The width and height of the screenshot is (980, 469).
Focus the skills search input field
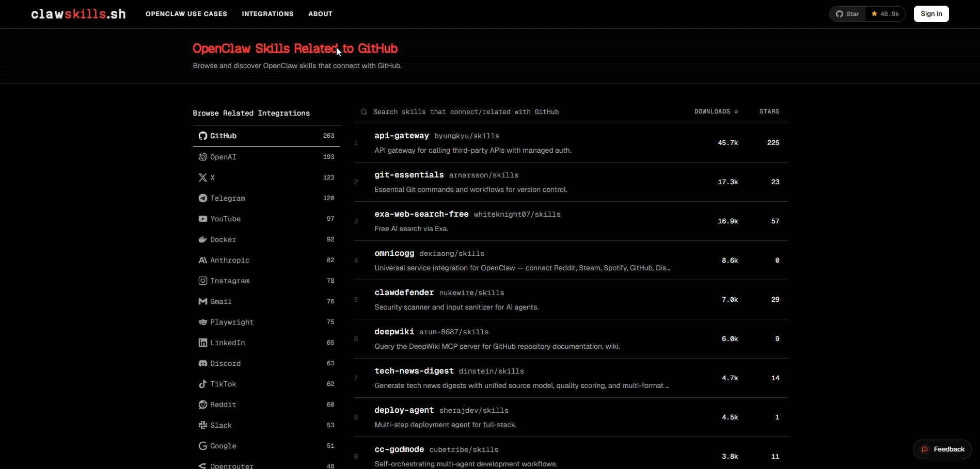point(521,112)
